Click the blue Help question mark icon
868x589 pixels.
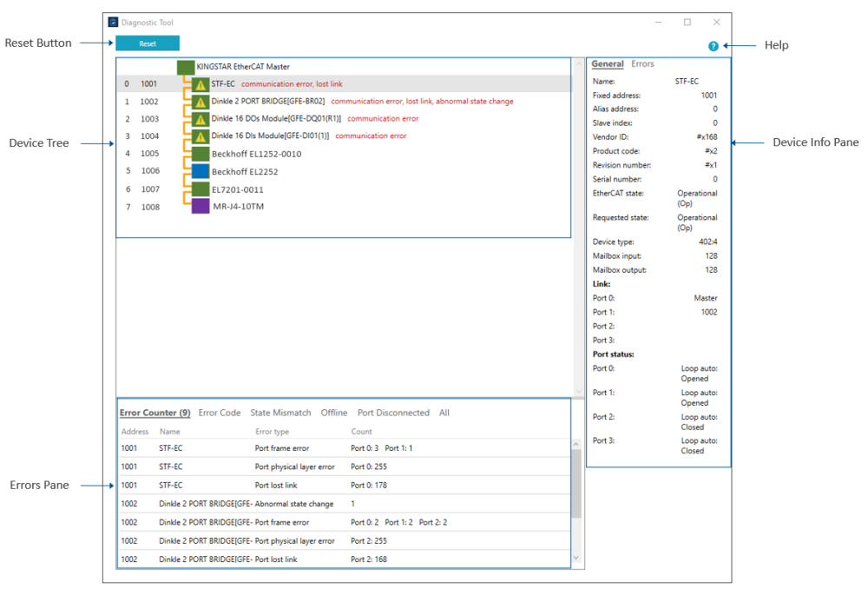pos(713,46)
